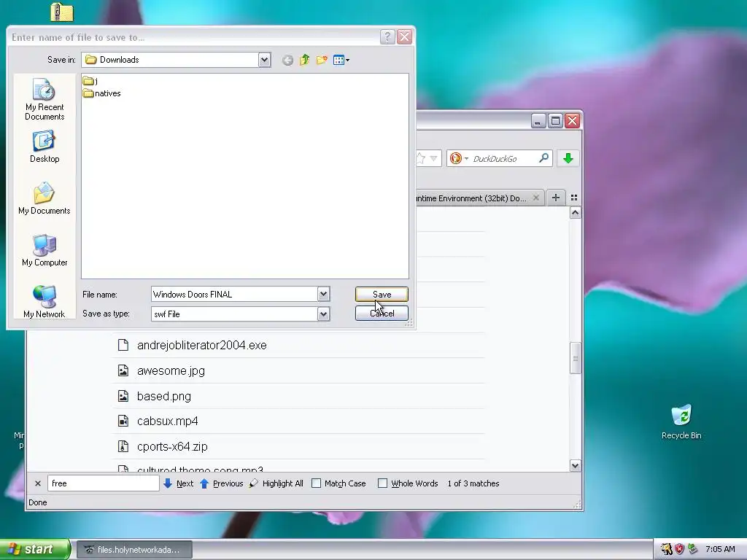Open My Network places in the save dialog

coord(44,302)
